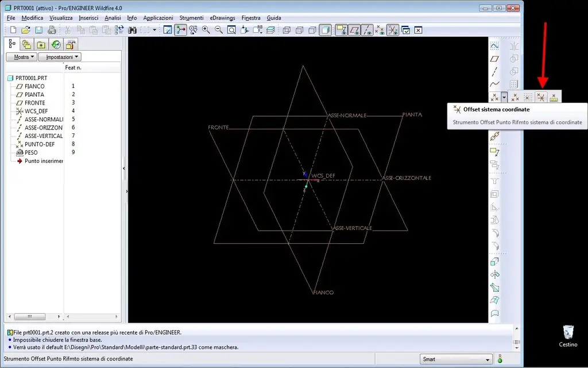The width and height of the screenshot is (588, 368).
Task: Select the Field point tool
Action: click(x=554, y=97)
